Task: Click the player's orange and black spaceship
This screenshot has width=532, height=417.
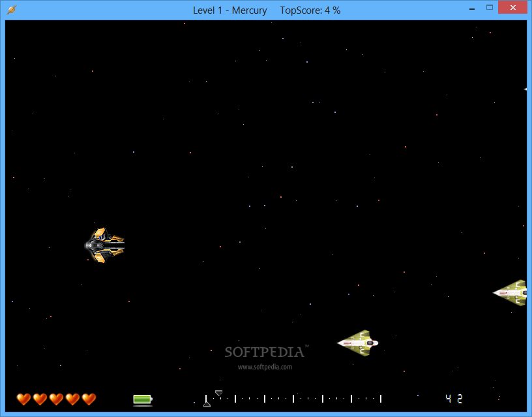Action: [104, 245]
